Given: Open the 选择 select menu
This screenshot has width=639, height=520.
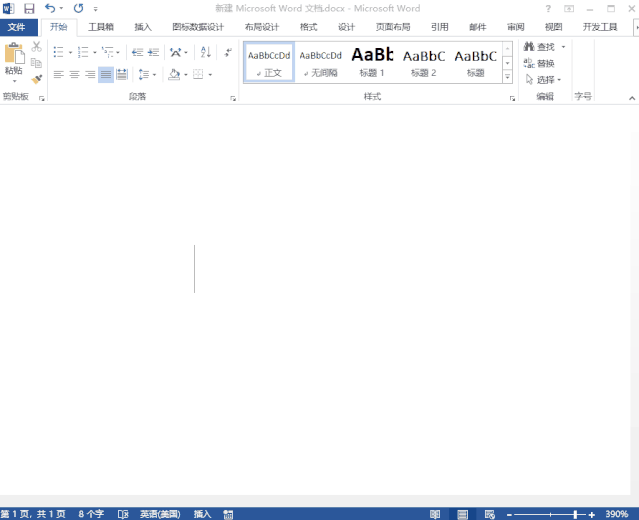Looking at the screenshot, I should click(x=544, y=79).
